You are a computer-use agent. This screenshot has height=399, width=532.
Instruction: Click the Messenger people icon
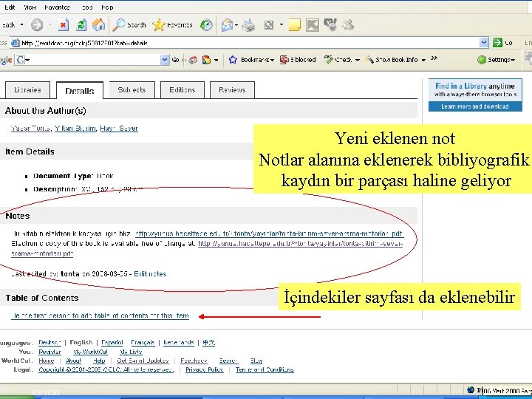(x=348, y=25)
